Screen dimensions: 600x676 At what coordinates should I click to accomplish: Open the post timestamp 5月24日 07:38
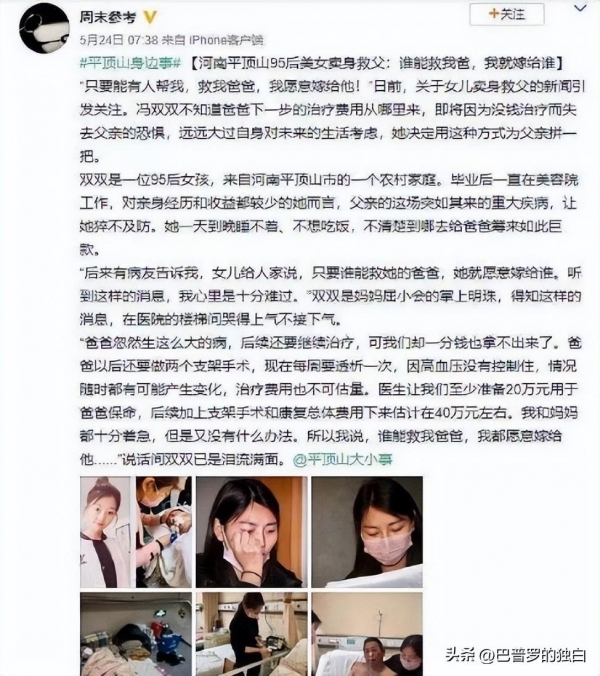pos(119,40)
